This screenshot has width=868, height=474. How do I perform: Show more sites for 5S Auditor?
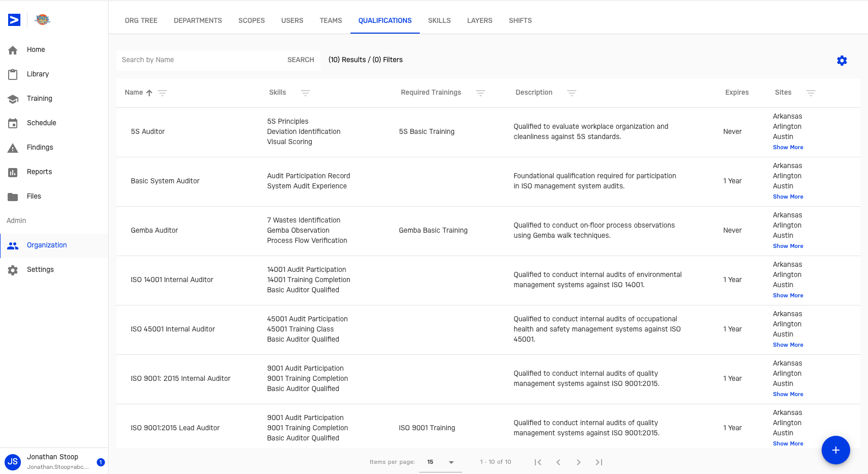click(x=788, y=148)
